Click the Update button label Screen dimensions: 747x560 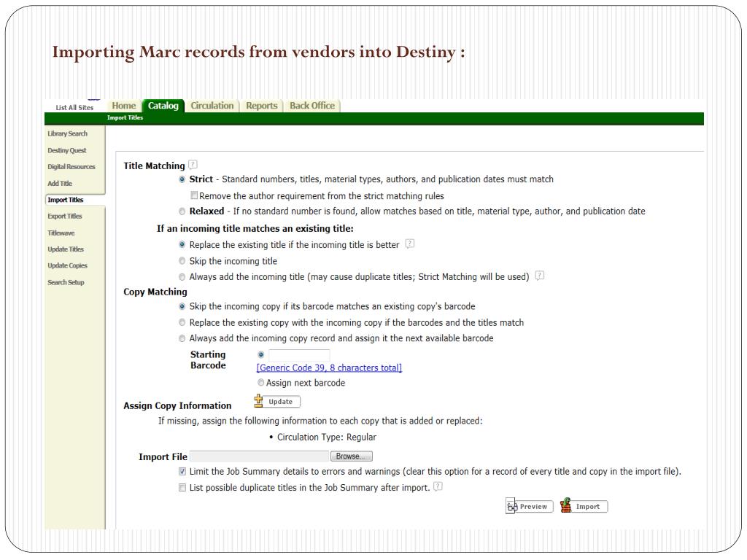(x=281, y=402)
